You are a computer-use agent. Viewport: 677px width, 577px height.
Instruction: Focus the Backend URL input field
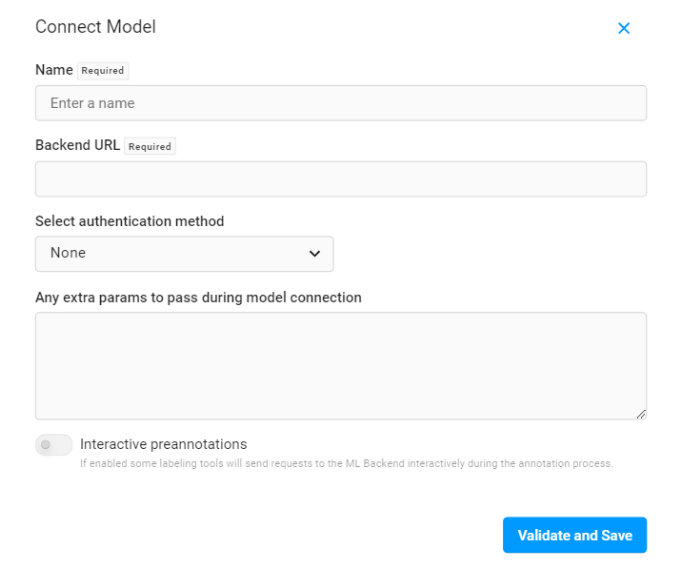click(x=340, y=179)
